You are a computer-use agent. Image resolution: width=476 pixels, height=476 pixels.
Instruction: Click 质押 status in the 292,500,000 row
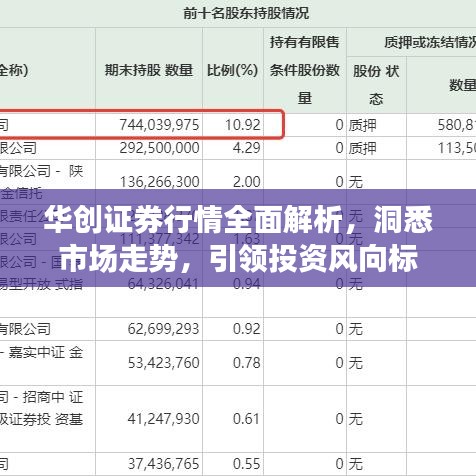[x=362, y=148]
